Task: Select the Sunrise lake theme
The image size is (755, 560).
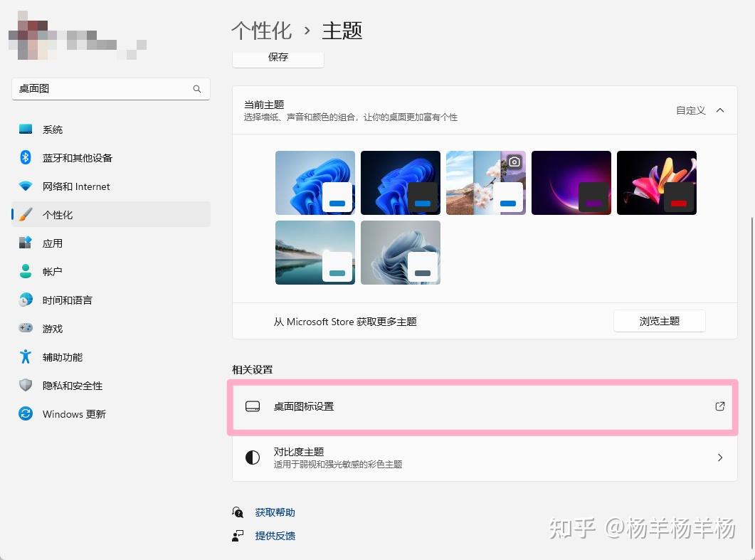Action: (x=315, y=253)
